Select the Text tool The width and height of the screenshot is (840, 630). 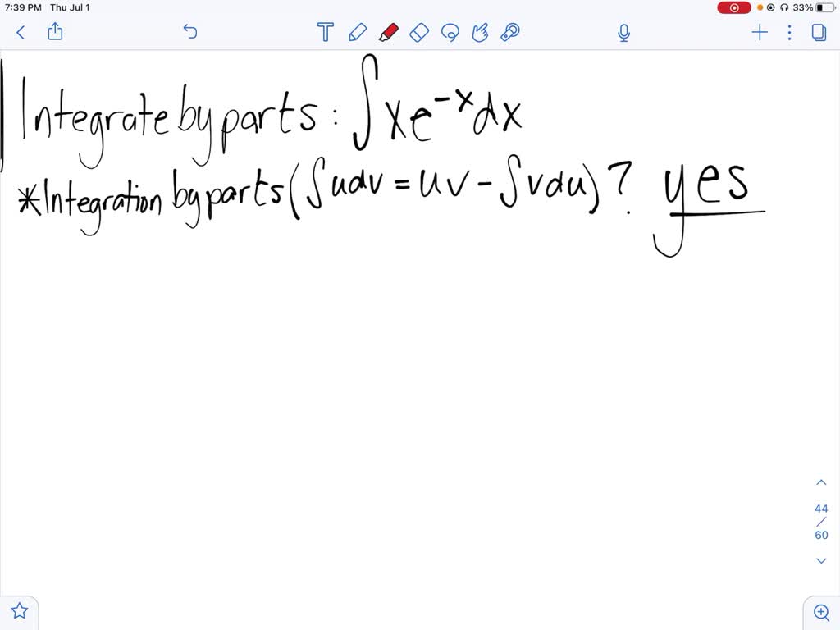(x=325, y=32)
